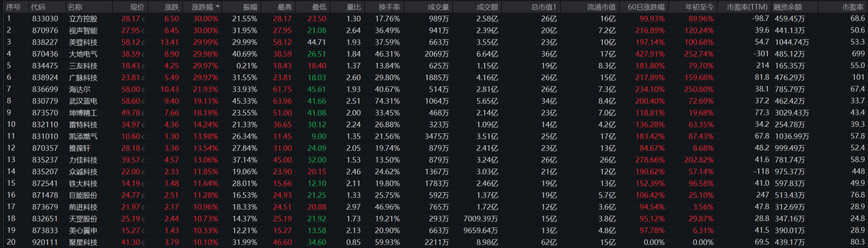Click the 代码 column header
This screenshot has height=248, width=868.
(38, 7)
